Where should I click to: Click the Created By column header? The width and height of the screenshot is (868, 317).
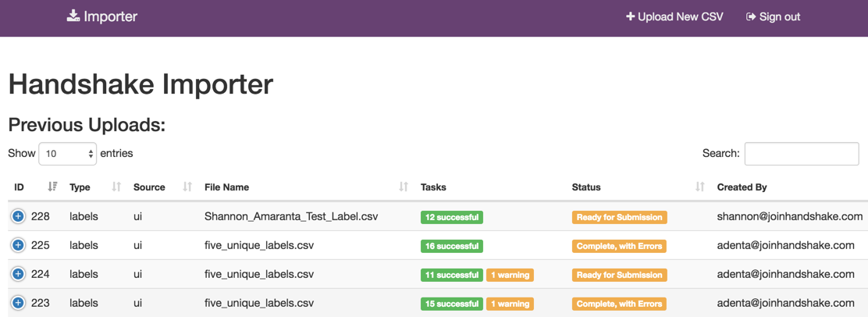click(x=742, y=187)
